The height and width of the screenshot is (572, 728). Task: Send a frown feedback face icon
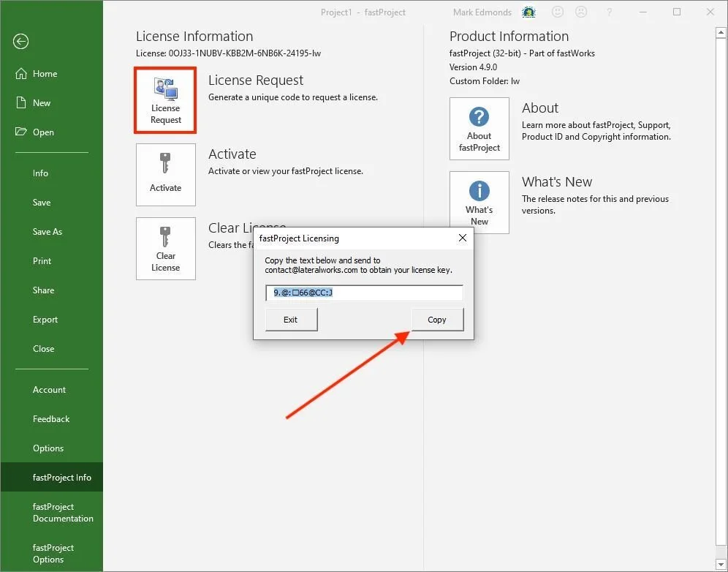[581, 12]
